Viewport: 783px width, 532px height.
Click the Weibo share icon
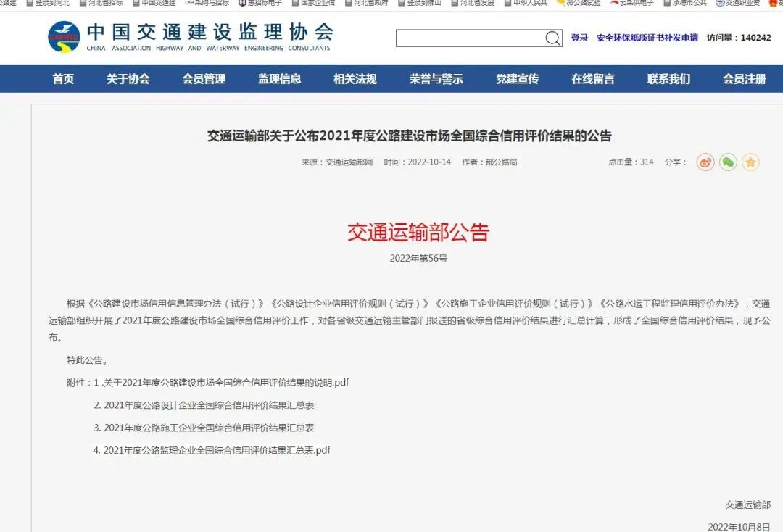point(704,162)
